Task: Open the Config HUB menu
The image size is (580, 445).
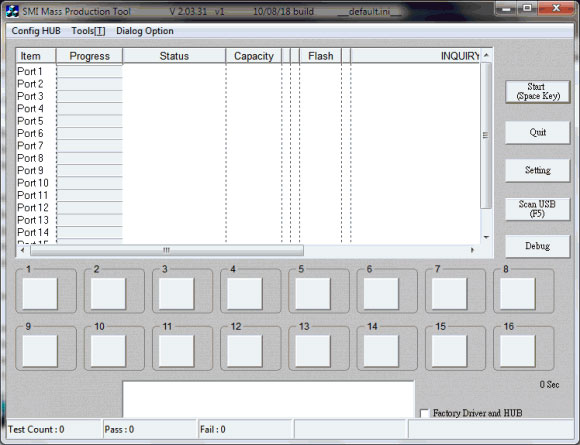Action: click(36, 31)
